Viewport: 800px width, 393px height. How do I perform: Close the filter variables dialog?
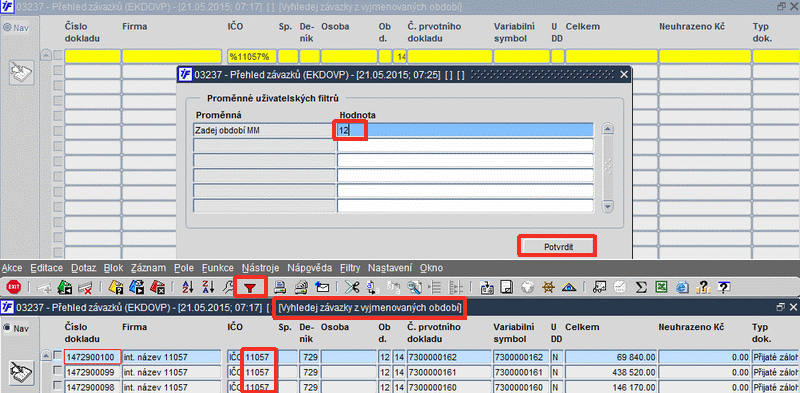coord(623,75)
